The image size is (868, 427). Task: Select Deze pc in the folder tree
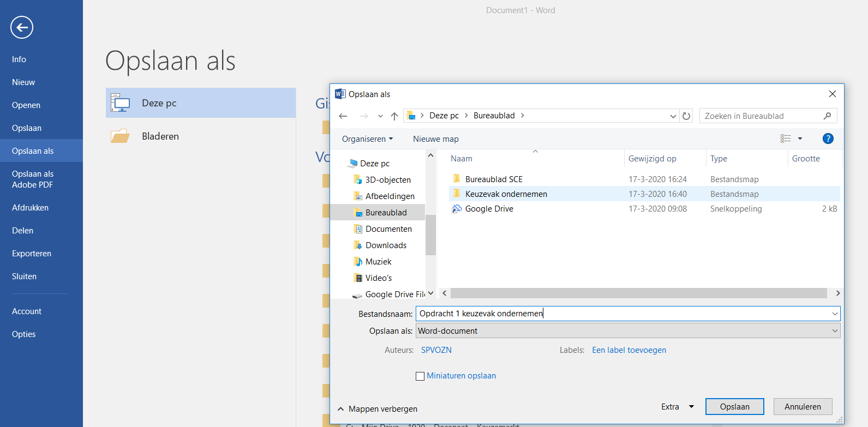375,163
